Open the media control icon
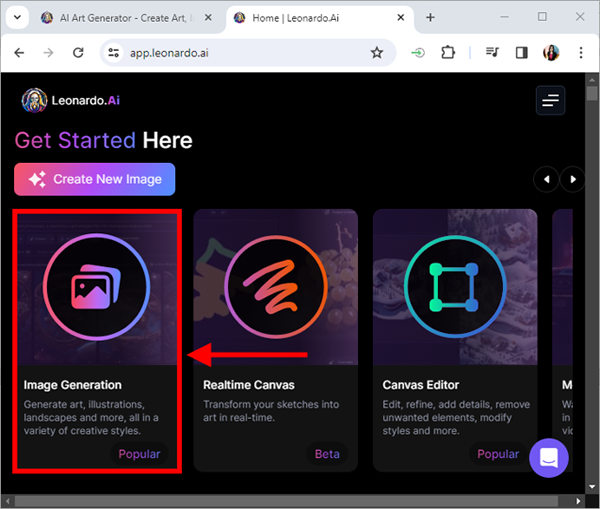 (x=492, y=52)
